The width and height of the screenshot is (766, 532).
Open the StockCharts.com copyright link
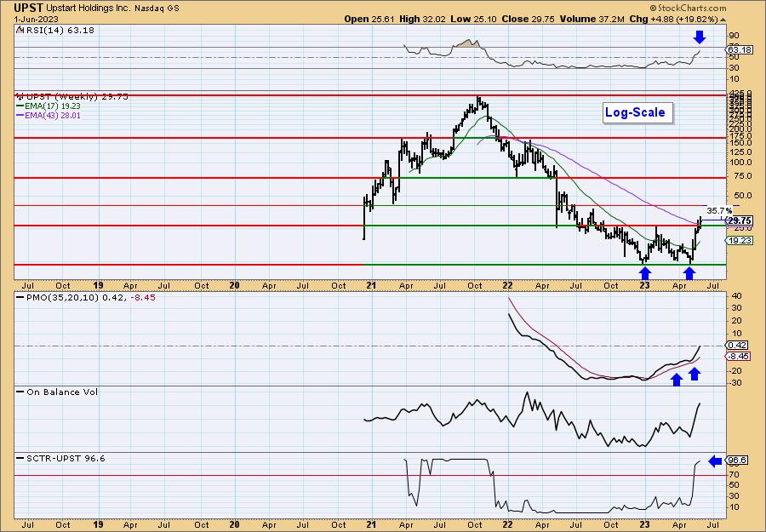point(688,8)
